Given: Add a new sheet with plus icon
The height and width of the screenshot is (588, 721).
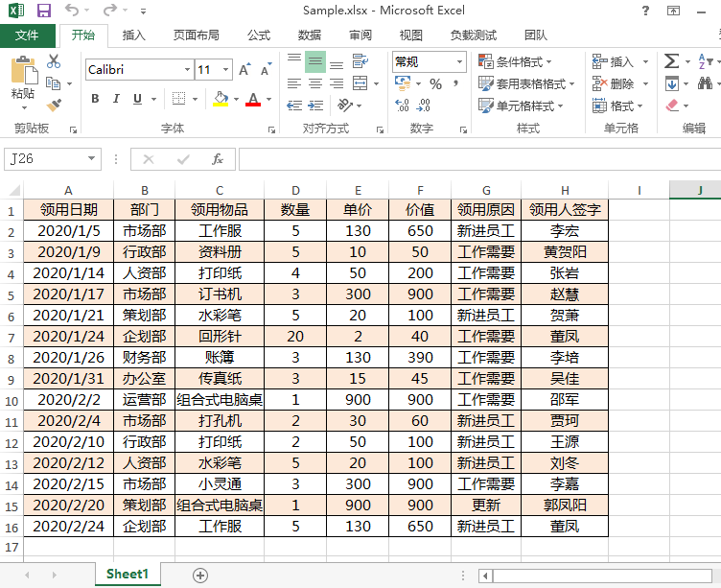Looking at the screenshot, I should (x=200, y=576).
